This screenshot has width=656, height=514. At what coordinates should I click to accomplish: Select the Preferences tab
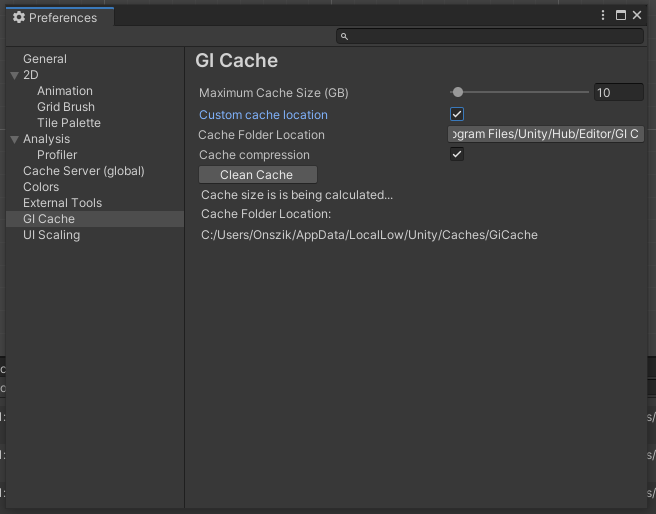point(62,17)
